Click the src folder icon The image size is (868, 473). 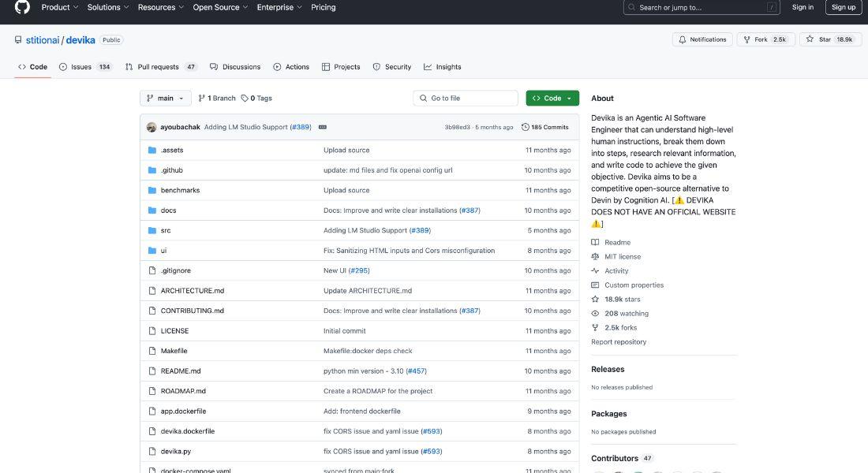(x=152, y=230)
